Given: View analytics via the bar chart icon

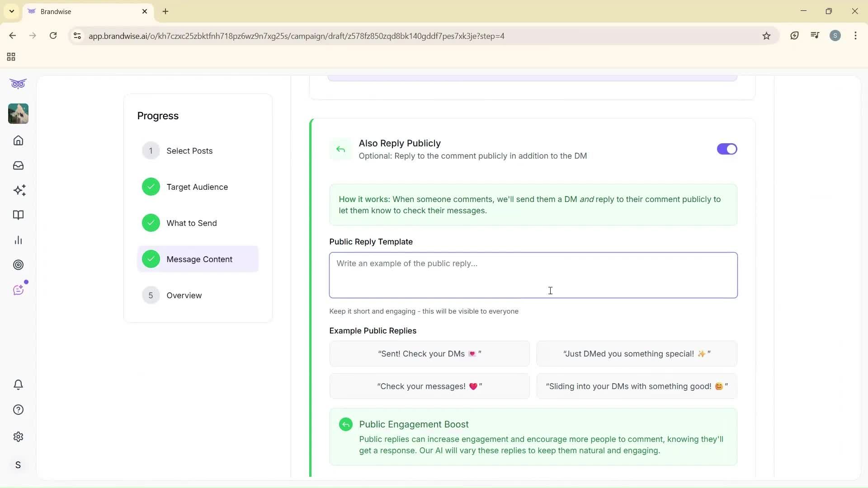Looking at the screenshot, I should (18, 240).
